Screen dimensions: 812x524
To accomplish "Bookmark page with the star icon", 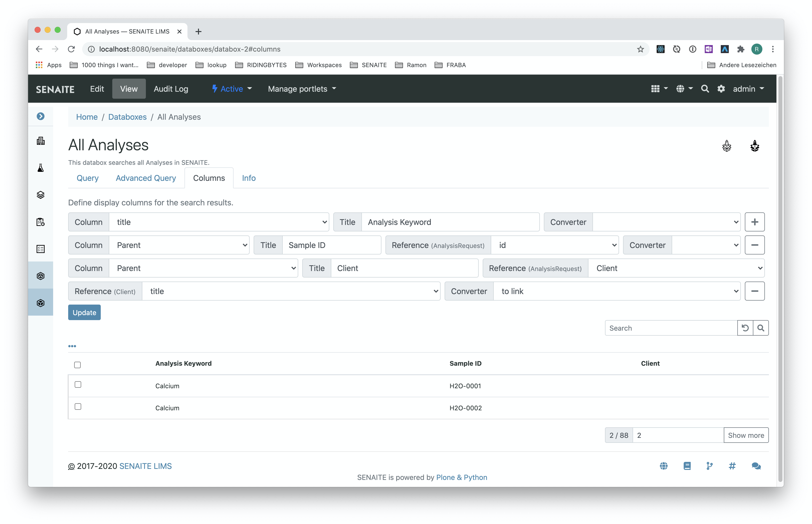I will pos(640,49).
